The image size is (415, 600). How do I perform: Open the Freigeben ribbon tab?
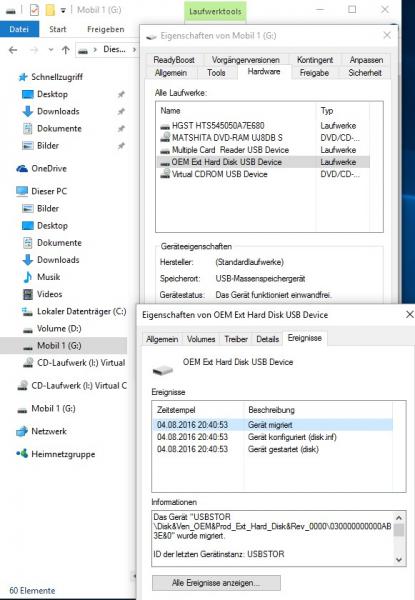point(106,29)
